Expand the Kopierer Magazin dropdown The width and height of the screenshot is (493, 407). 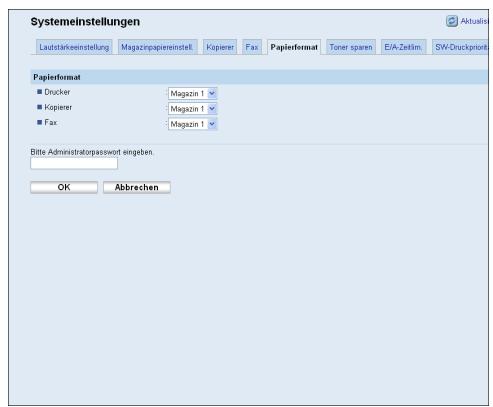(193, 109)
